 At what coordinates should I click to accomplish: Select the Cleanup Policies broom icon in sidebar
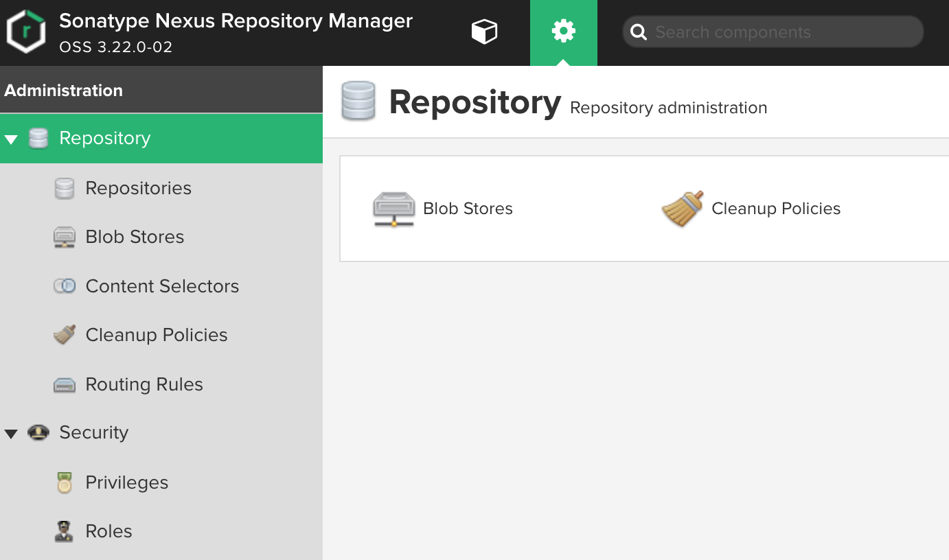[x=64, y=335]
